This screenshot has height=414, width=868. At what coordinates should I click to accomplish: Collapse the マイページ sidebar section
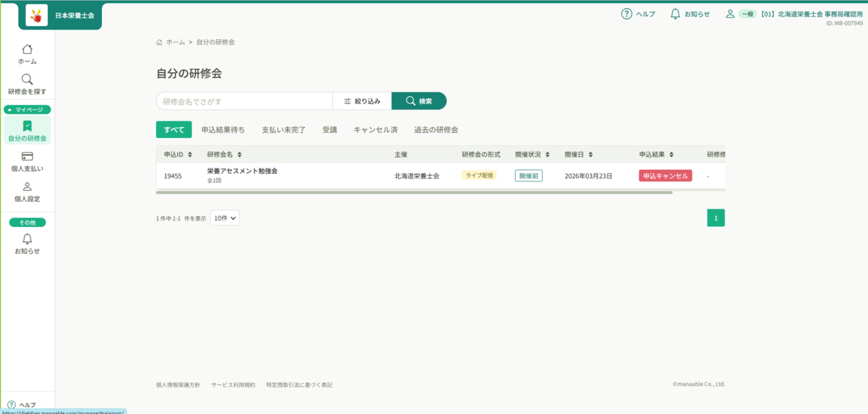coord(27,110)
